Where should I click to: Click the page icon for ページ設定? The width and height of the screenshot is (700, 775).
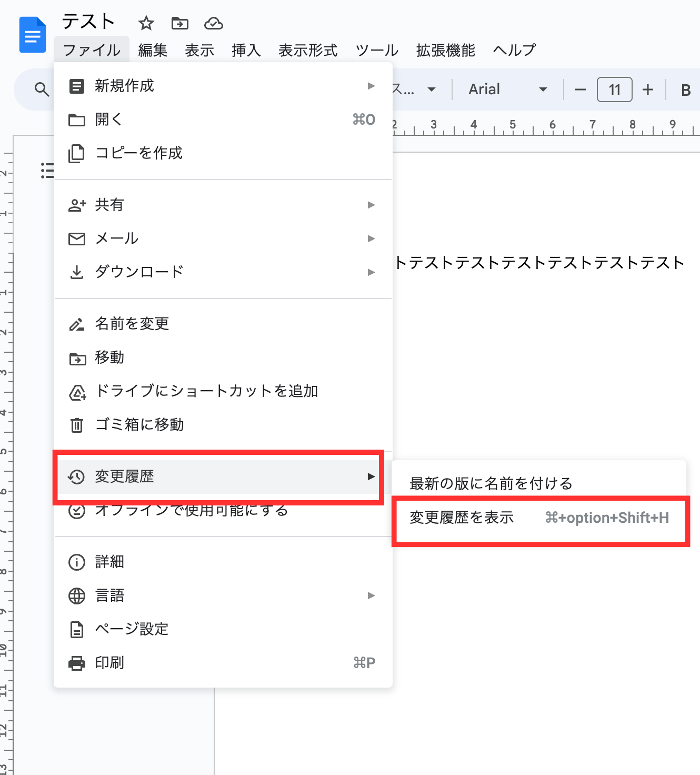[x=77, y=630]
